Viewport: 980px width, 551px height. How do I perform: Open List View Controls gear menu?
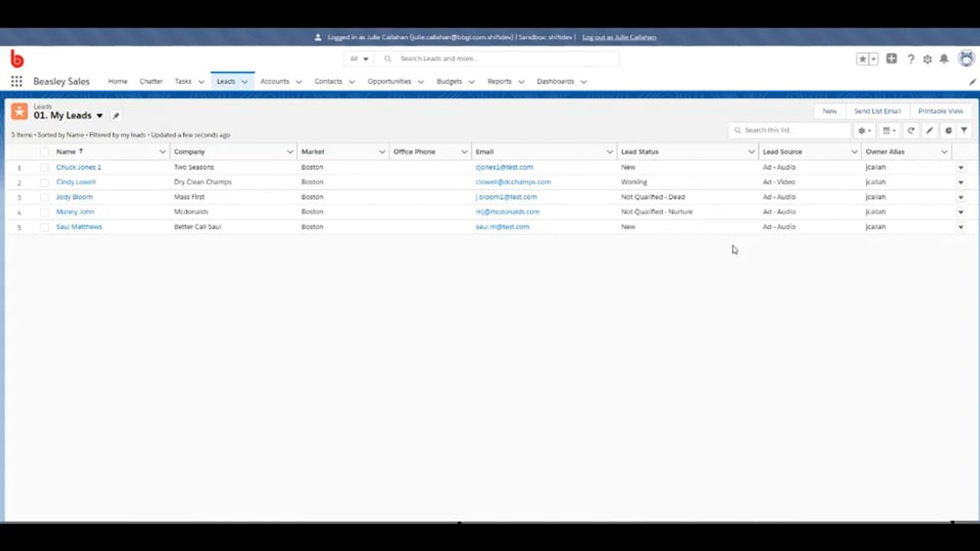point(864,131)
